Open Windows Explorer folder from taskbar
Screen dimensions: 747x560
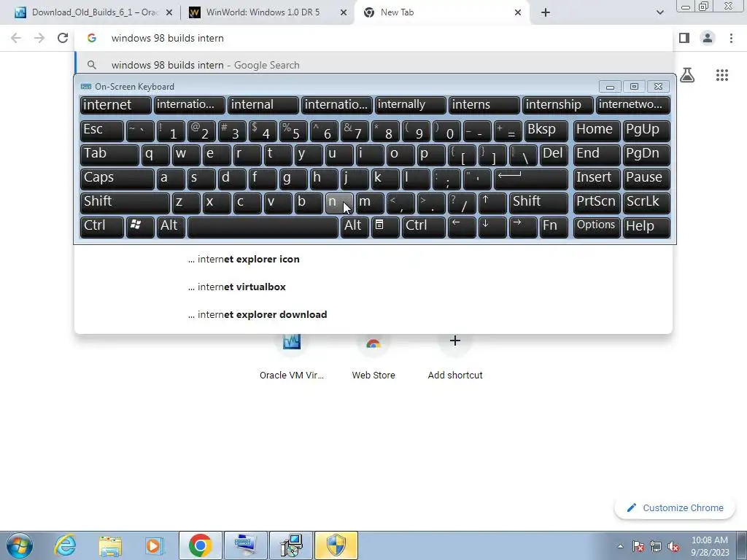pyautogui.click(x=110, y=545)
